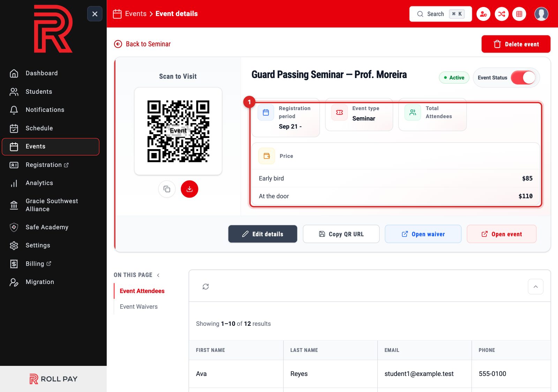Click the add student icon in the header

tap(483, 14)
